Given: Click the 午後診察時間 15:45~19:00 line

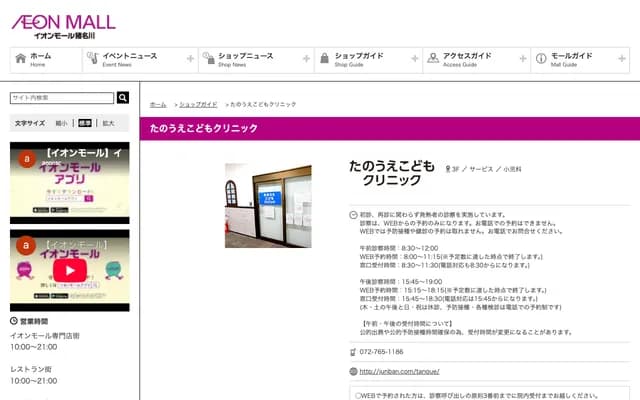Looking at the screenshot, I should tap(401, 282).
